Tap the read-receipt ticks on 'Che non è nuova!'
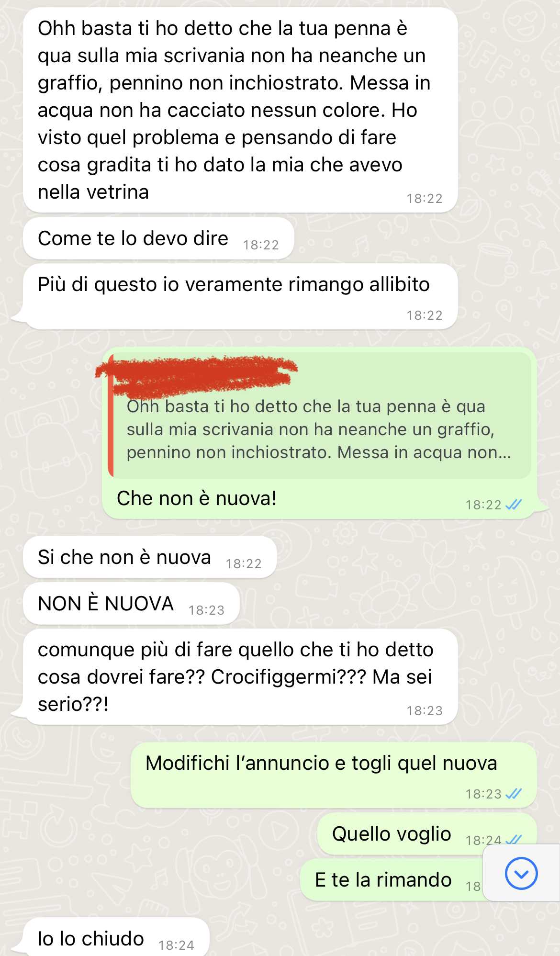This screenshot has height=956, width=560. pyautogui.click(x=514, y=505)
